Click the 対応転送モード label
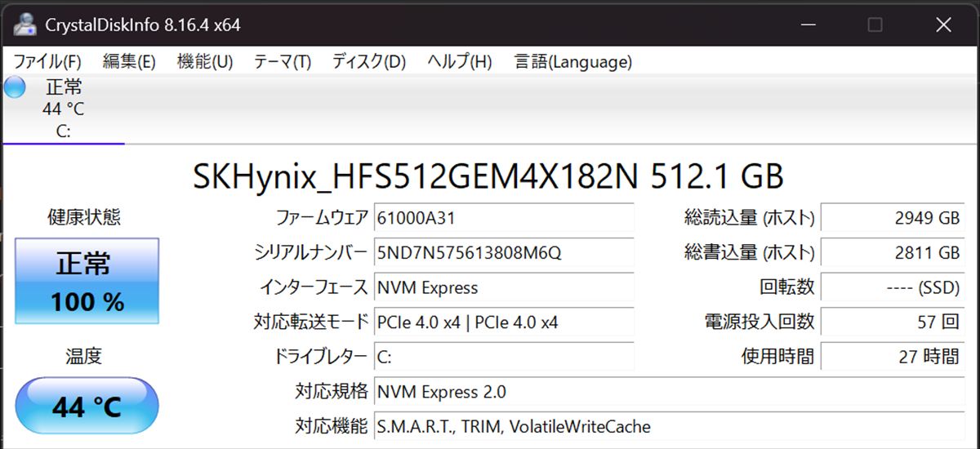The height and width of the screenshot is (449, 980). pos(311,322)
